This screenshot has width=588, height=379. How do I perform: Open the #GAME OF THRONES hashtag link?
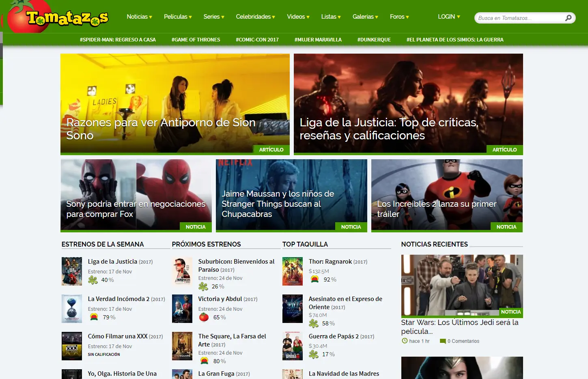click(x=196, y=39)
